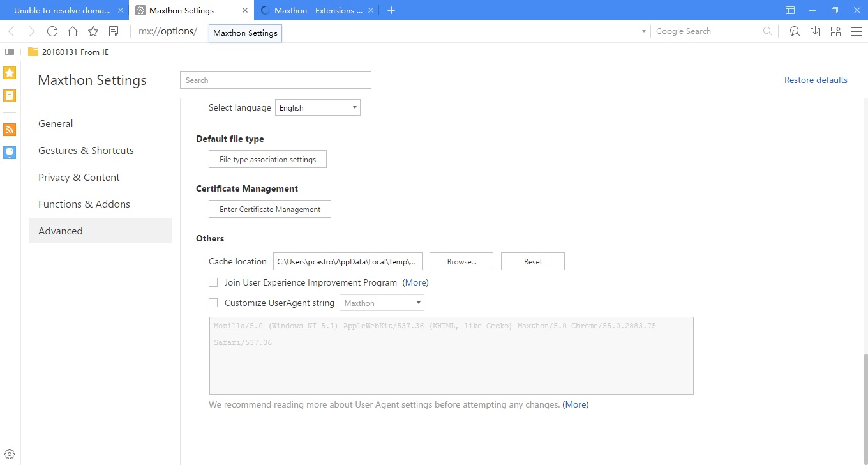Reload the page with the refresh icon

coord(52,31)
